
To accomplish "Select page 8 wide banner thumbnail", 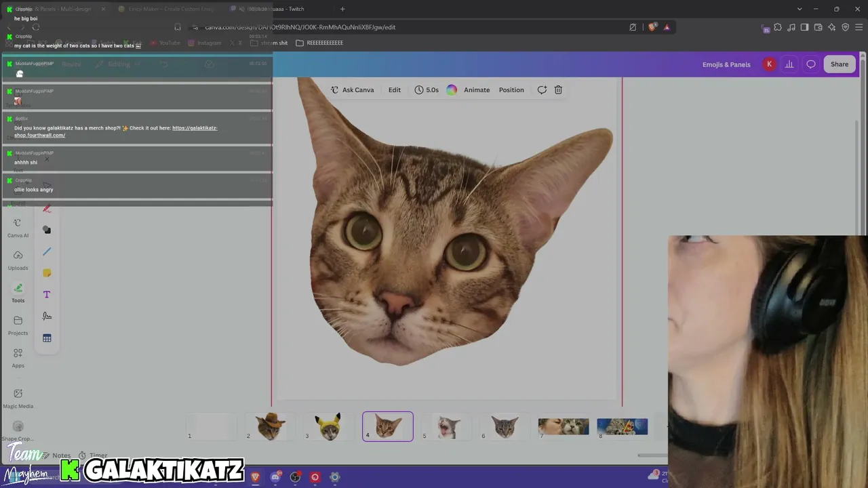I will point(623,426).
